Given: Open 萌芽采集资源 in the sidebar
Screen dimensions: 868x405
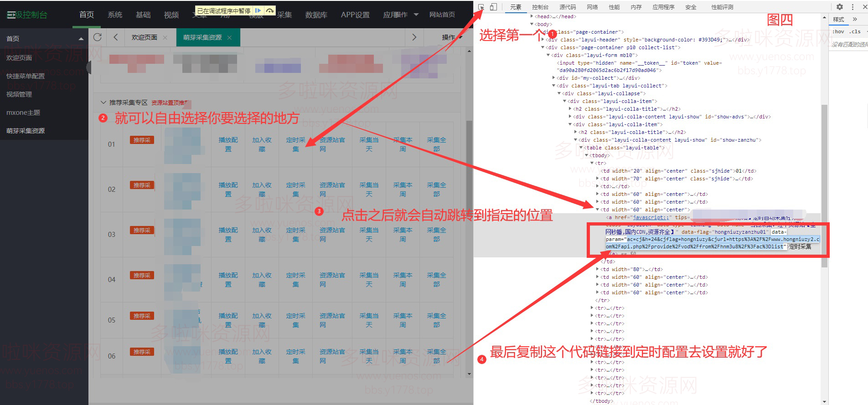Looking at the screenshot, I should pyautogui.click(x=26, y=131).
